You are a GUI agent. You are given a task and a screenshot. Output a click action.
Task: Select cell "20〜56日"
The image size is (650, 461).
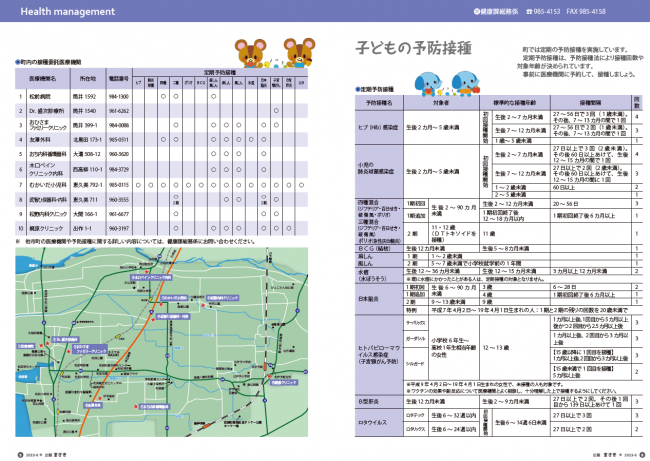coord(565,204)
